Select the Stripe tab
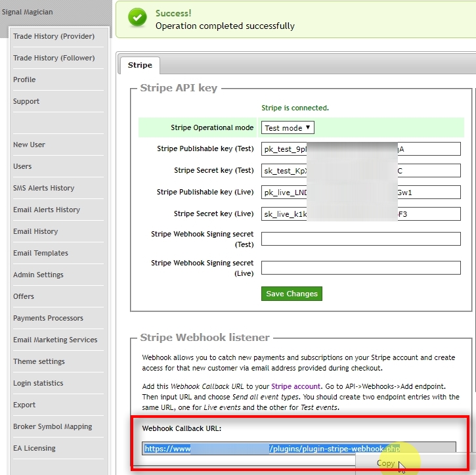Viewport: 476px width, 475px height. point(140,65)
